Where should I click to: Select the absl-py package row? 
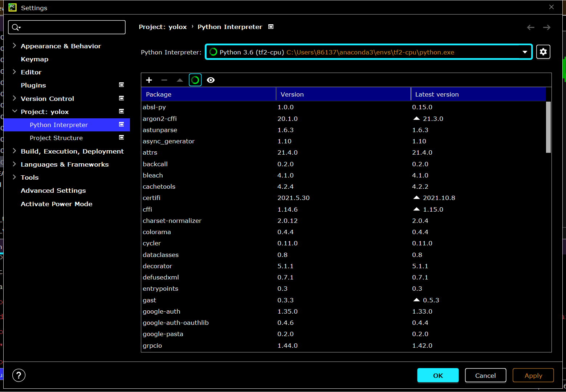click(343, 107)
